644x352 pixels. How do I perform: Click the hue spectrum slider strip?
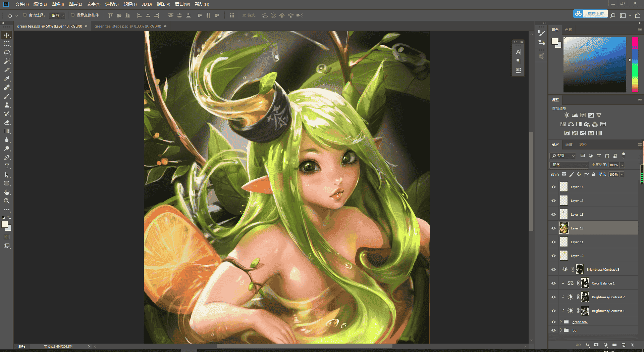[x=635, y=64]
